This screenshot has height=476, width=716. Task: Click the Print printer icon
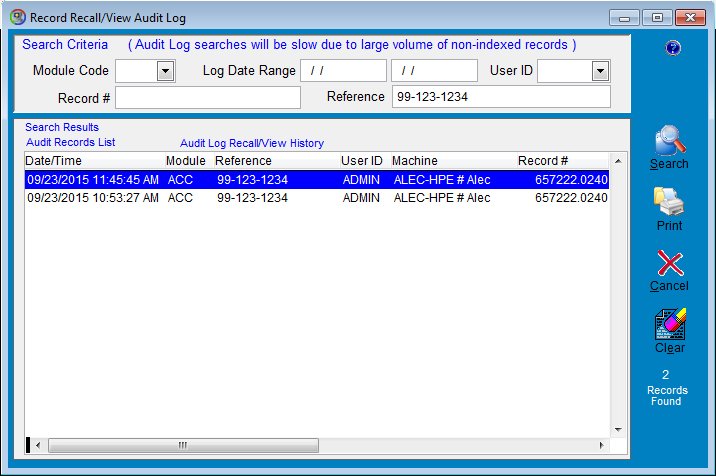coord(669,201)
